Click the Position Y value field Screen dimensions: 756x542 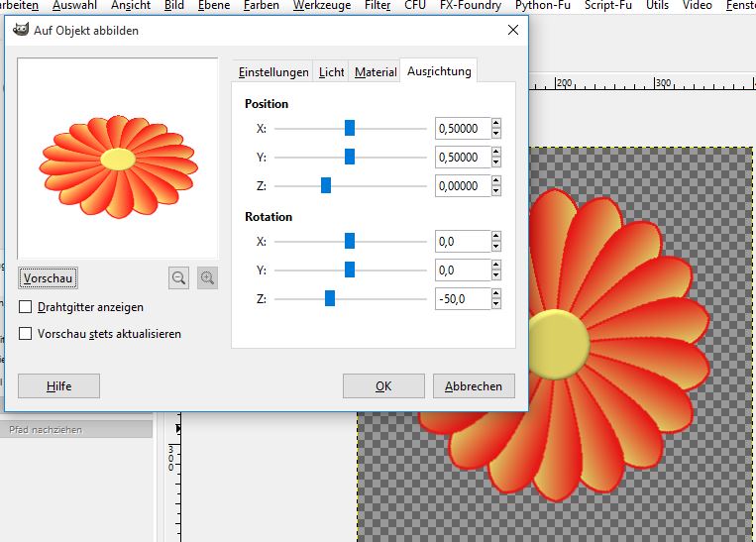pyautogui.click(x=462, y=158)
